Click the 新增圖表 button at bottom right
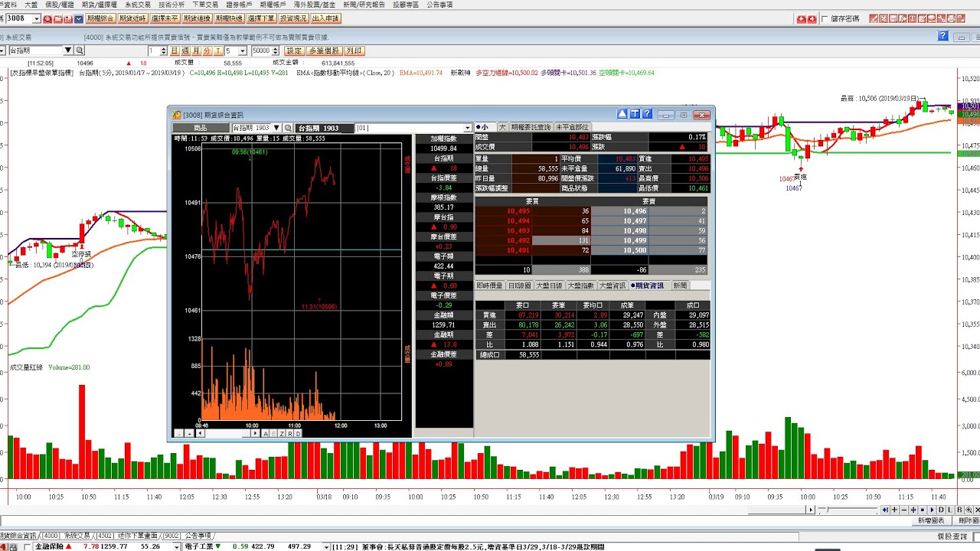 click(x=932, y=520)
